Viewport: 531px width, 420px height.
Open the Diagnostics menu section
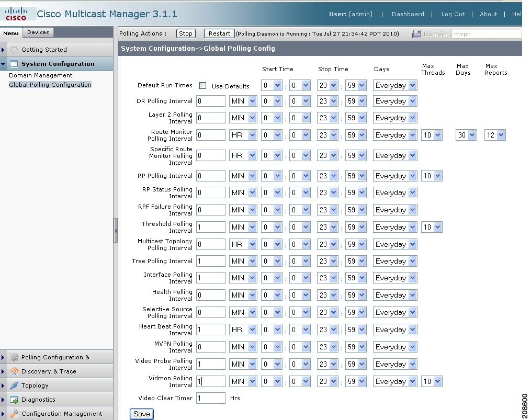(57, 400)
